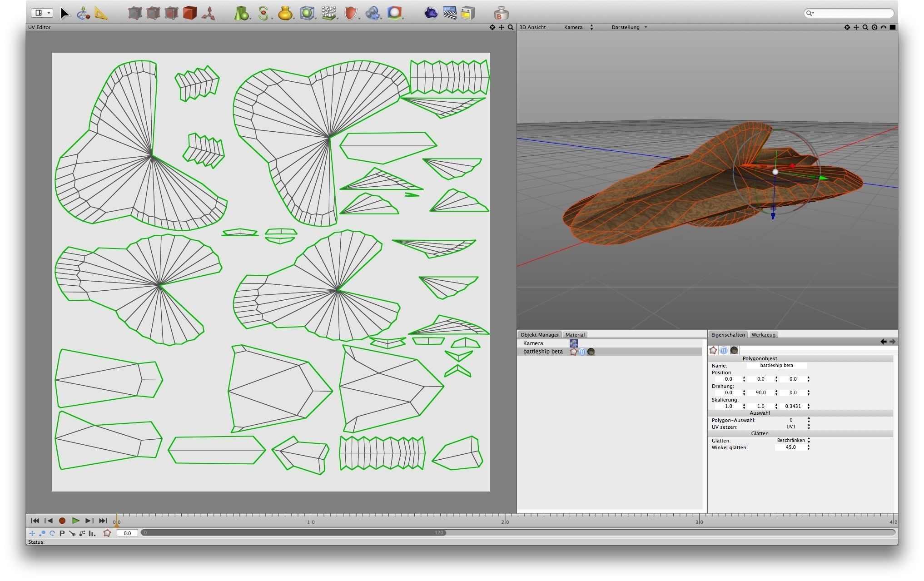Switch to the Material tab

(x=575, y=335)
